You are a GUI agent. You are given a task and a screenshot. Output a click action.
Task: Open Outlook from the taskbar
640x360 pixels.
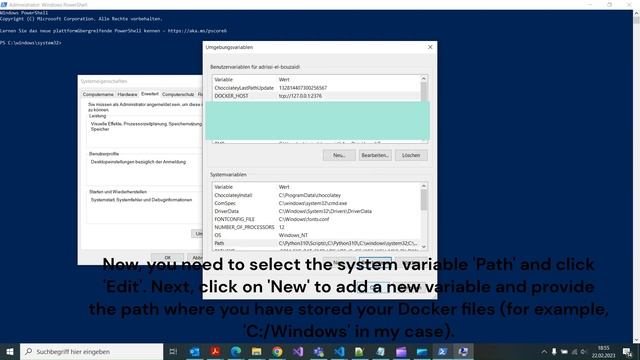[x=195, y=351]
